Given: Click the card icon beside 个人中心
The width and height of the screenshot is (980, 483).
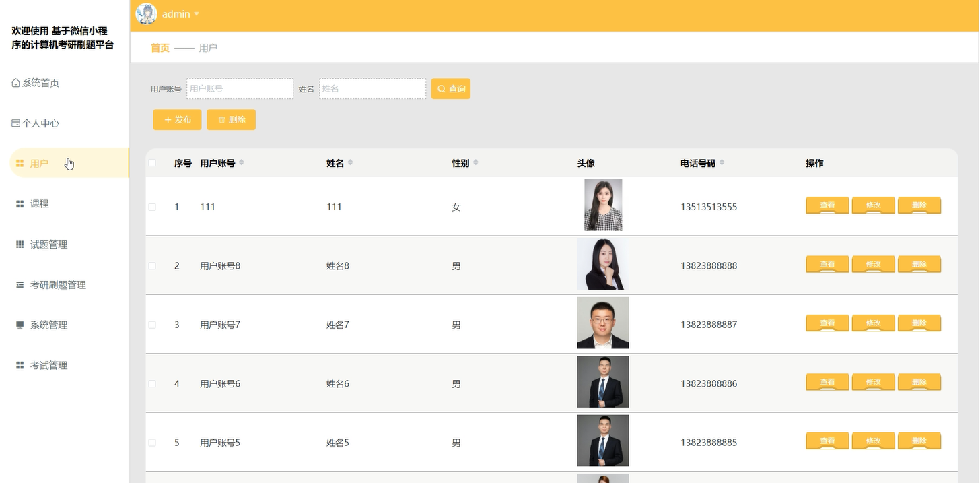Looking at the screenshot, I should click(16, 123).
